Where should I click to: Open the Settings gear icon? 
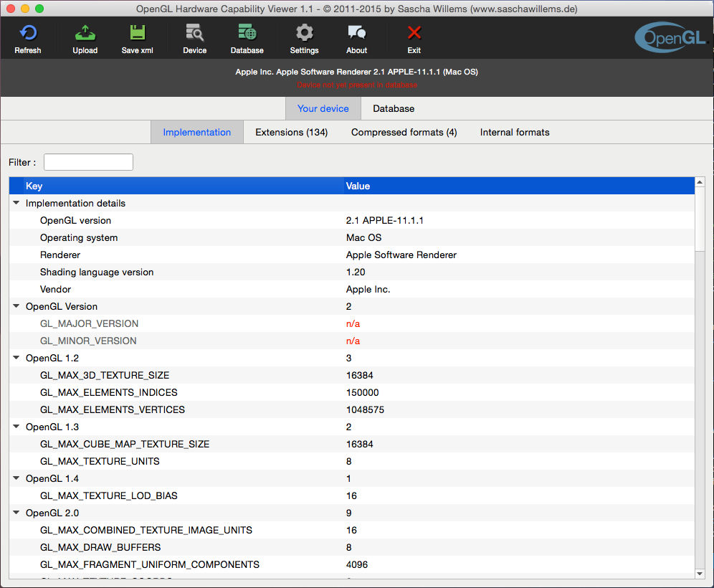304,38
